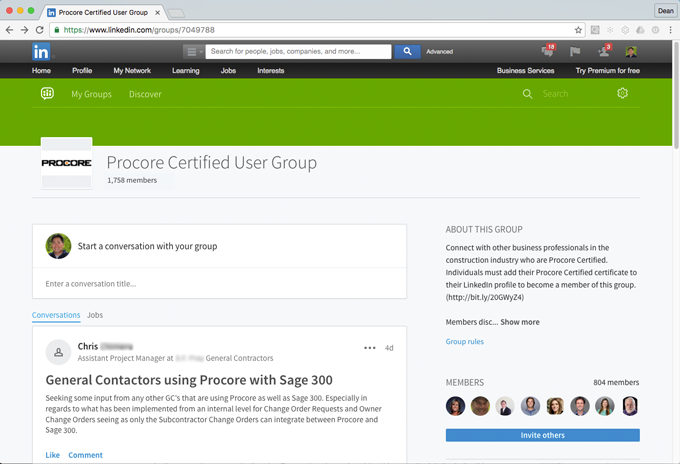The height and width of the screenshot is (464, 680).
Task: Open the group settings gear icon
Action: [622, 93]
